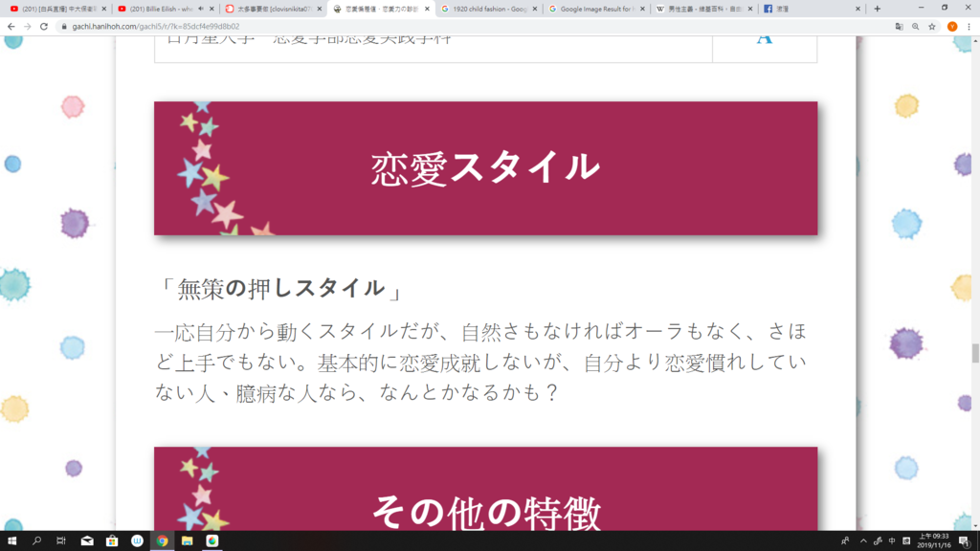Switch to the Google Image Result tab
This screenshot has width=980, height=551.
tap(596, 9)
